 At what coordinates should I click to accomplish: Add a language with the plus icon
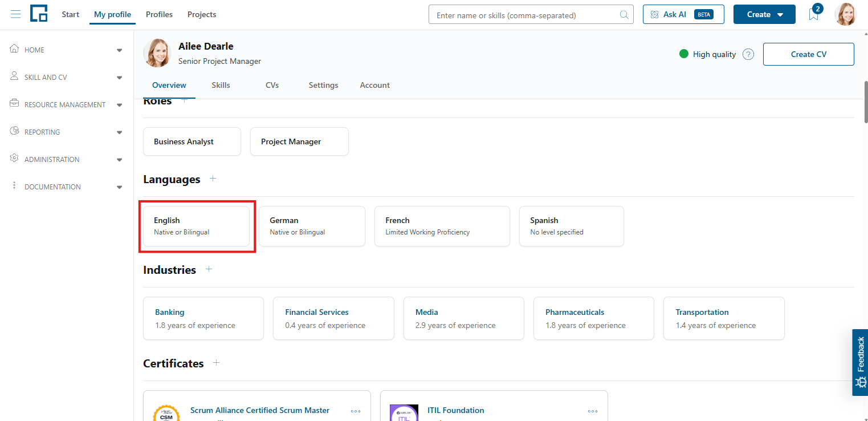click(x=213, y=179)
